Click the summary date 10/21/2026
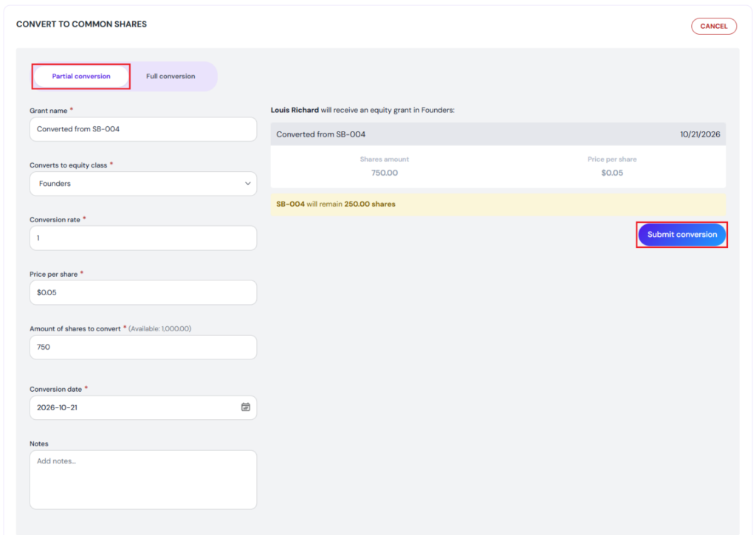Screen dimensions: 756x535 click(x=700, y=134)
